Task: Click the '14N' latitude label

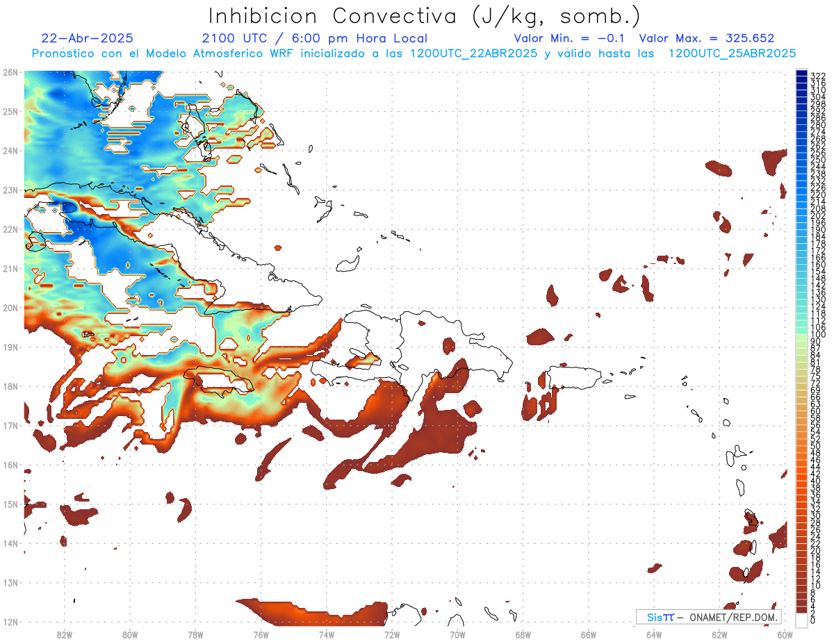Action: pos(10,543)
